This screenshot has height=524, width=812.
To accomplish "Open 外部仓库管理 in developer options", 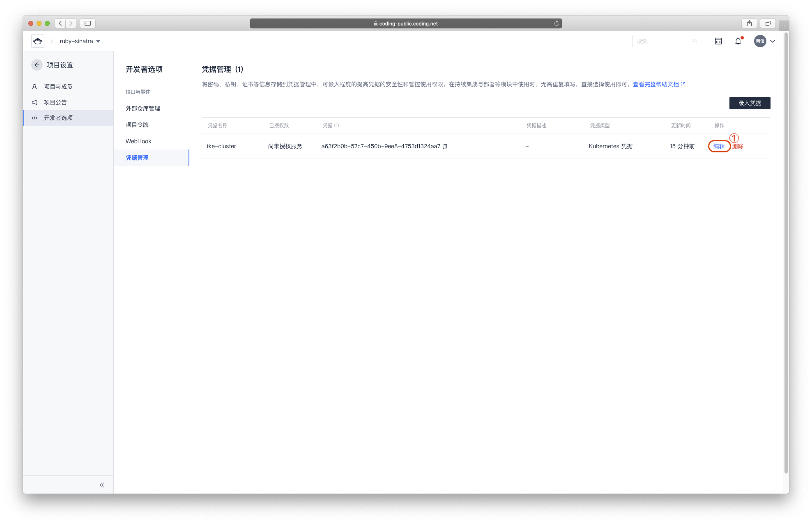I will [x=143, y=108].
